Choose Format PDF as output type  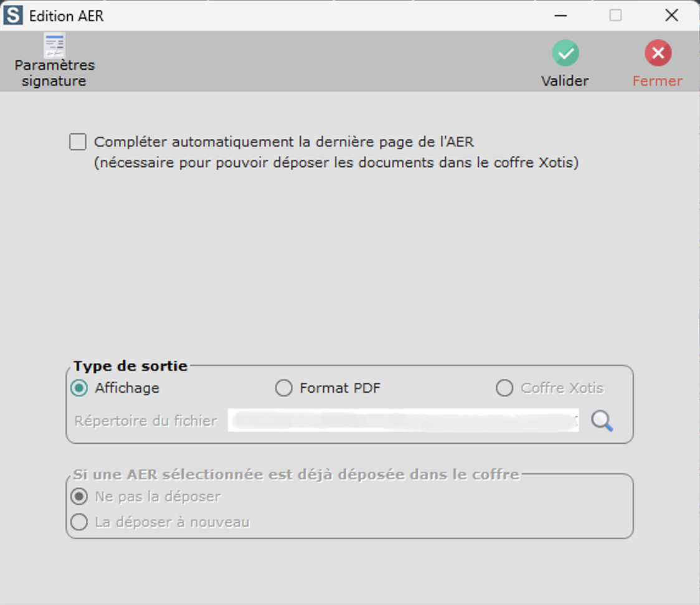pyautogui.click(x=283, y=388)
